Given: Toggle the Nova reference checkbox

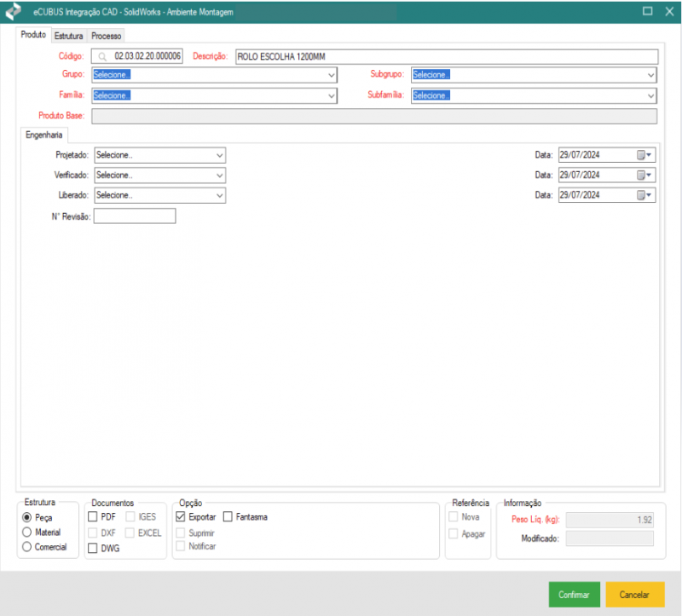Looking at the screenshot, I should [x=454, y=516].
